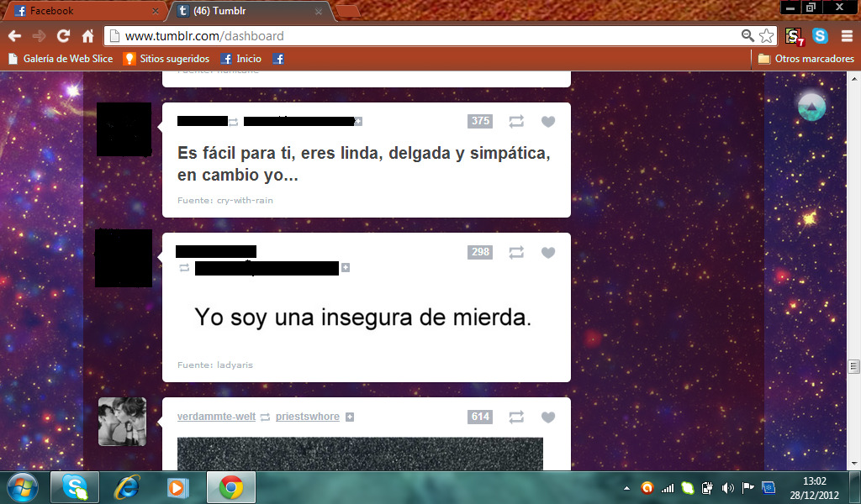Click the scrollbar up arrow

click(x=854, y=79)
